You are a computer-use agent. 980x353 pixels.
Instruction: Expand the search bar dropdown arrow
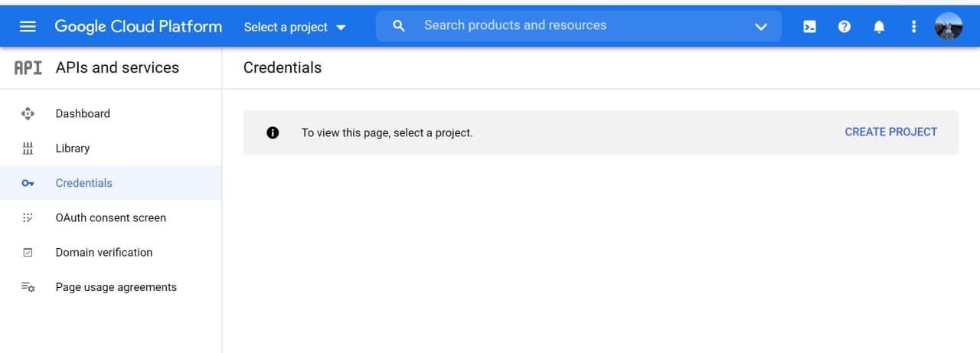[760, 27]
